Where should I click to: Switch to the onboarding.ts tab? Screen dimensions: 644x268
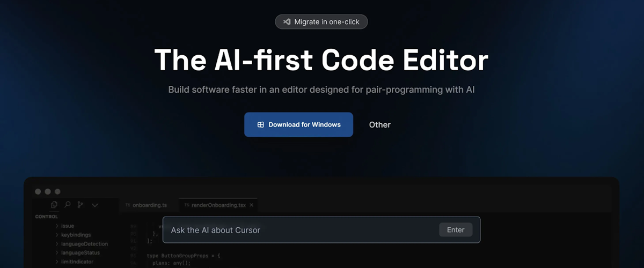[x=146, y=205]
